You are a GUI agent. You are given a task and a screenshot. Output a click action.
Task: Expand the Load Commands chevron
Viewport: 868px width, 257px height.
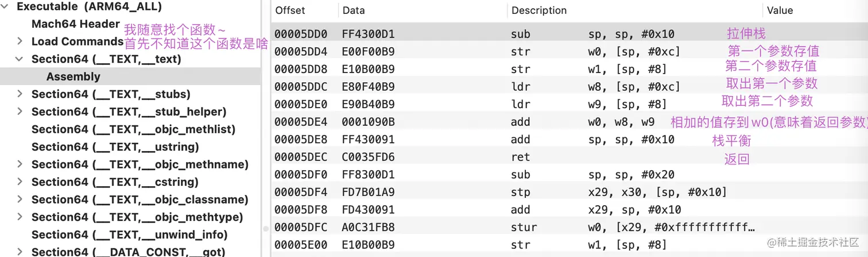tap(20, 41)
